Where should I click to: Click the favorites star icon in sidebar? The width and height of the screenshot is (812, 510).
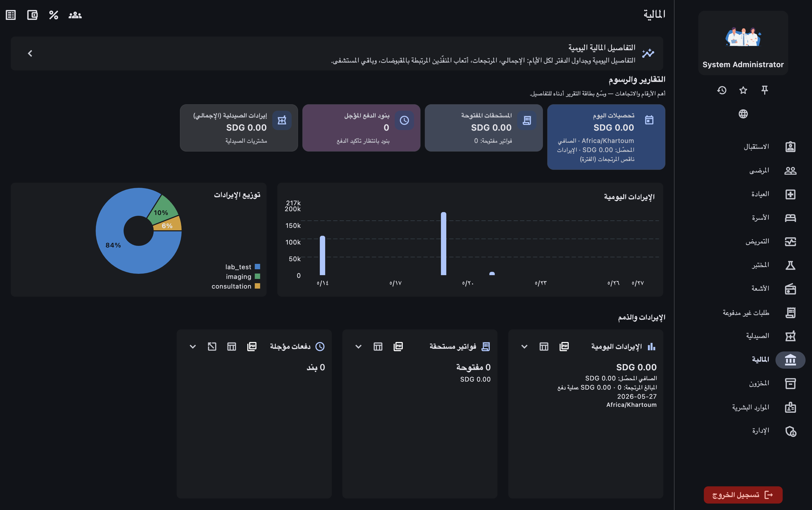[743, 90]
